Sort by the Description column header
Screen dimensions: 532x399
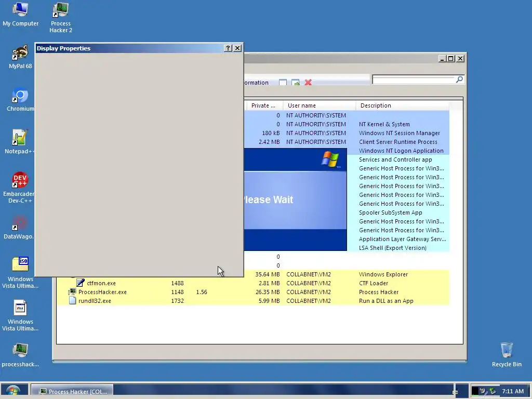(403, 105)
